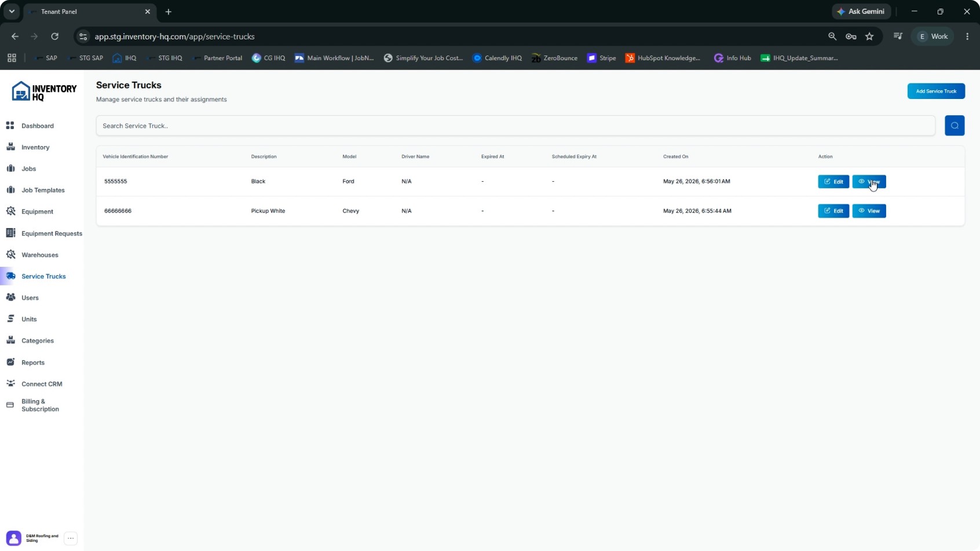This screenshot has width=980, height=551.
Task: View the Ford truck 5555555
Action: [x=869, y=182]
